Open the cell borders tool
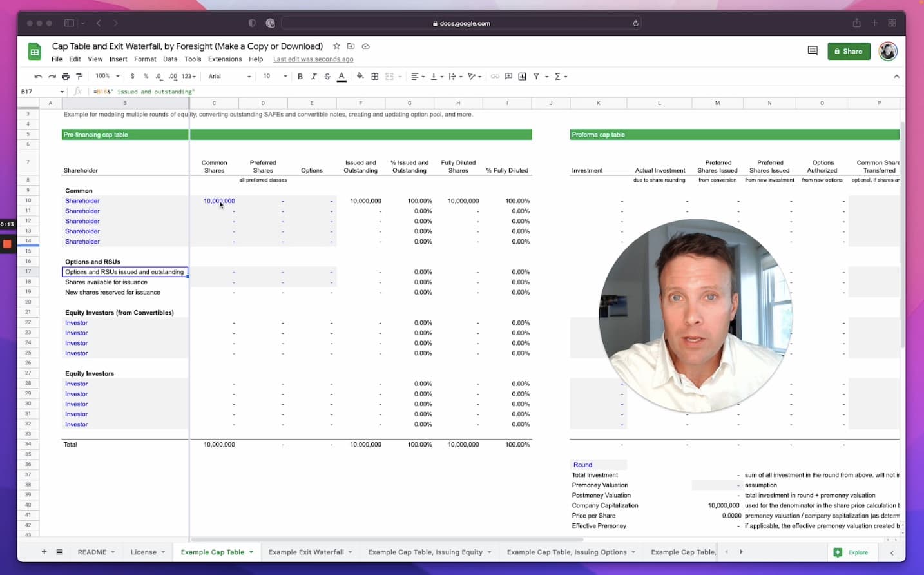The width and height of the screenshot is (924, 575). click(x=375, y=77)
